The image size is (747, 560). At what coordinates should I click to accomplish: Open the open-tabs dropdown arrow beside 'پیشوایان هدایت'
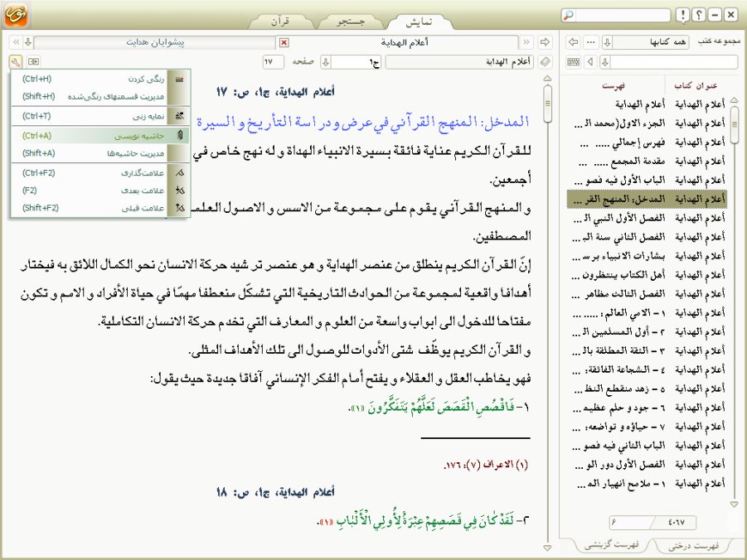point(28,42)
